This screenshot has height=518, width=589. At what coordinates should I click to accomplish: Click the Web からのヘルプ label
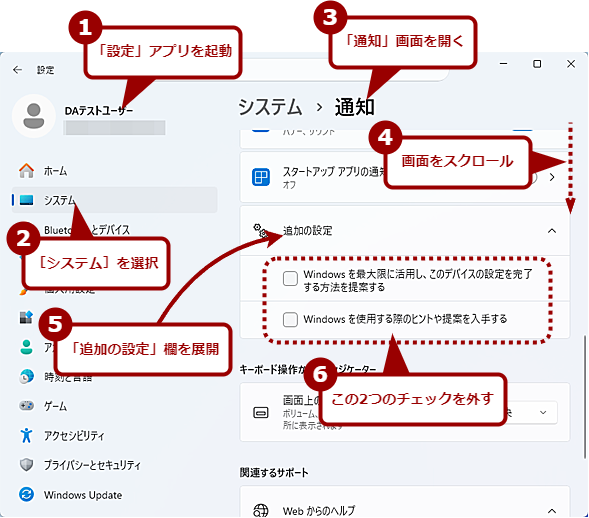[319, 511]
